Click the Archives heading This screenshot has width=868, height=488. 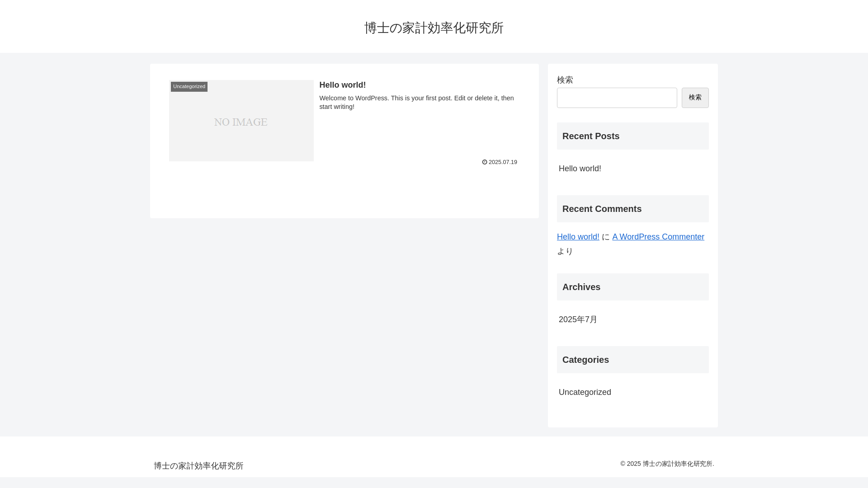point(632,287)
